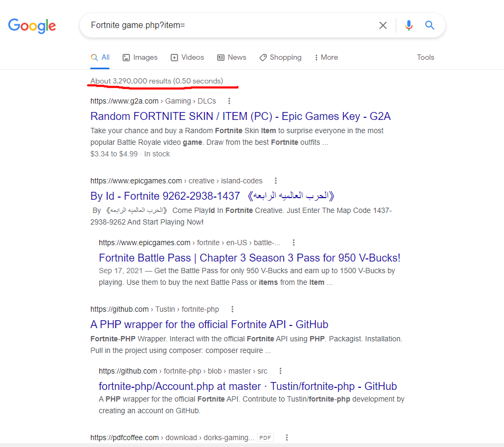
Task: Open Fortnite Battle Pass Chapter 3 link
Action: pyautogui.click(x=249, y=258)
